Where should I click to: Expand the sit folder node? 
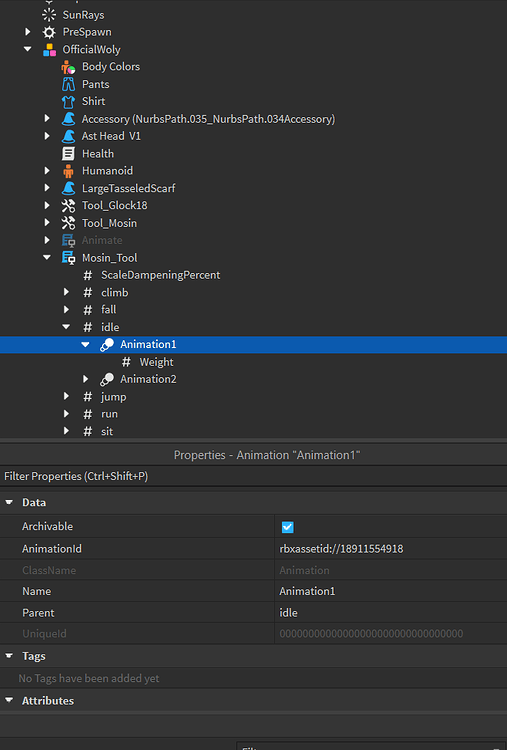pyautogui.click(x=66, y=431)
